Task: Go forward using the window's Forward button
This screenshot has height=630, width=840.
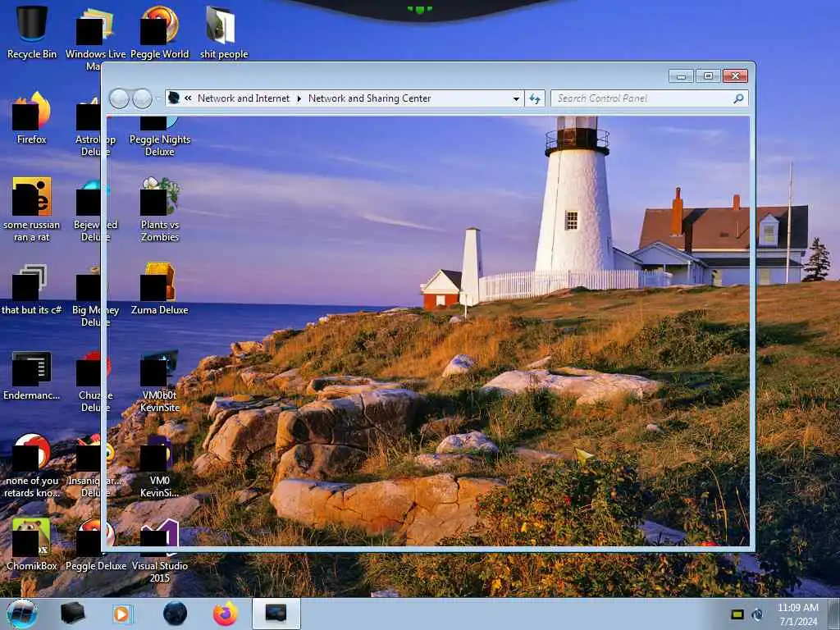Action: [142, 98]
